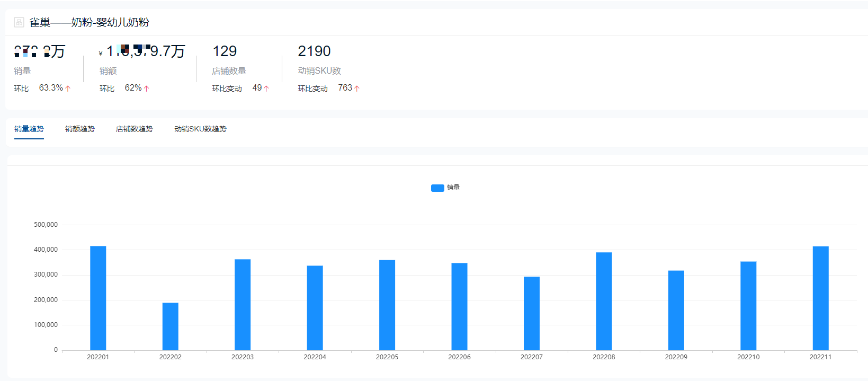Click the up arrow beside 62%
This screenshot has height=381, width=868.
[x=147, y=88]
